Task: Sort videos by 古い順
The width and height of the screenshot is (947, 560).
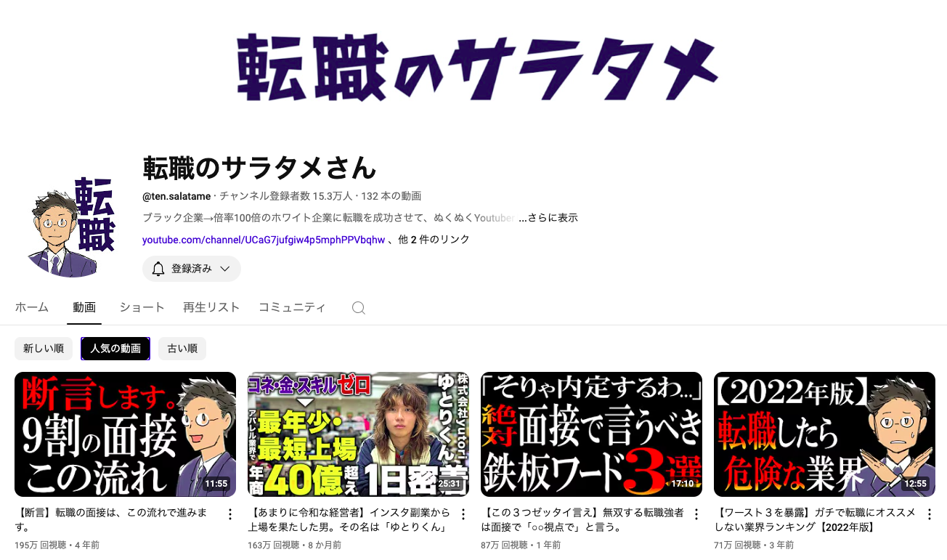Action: tap(182, 349)
